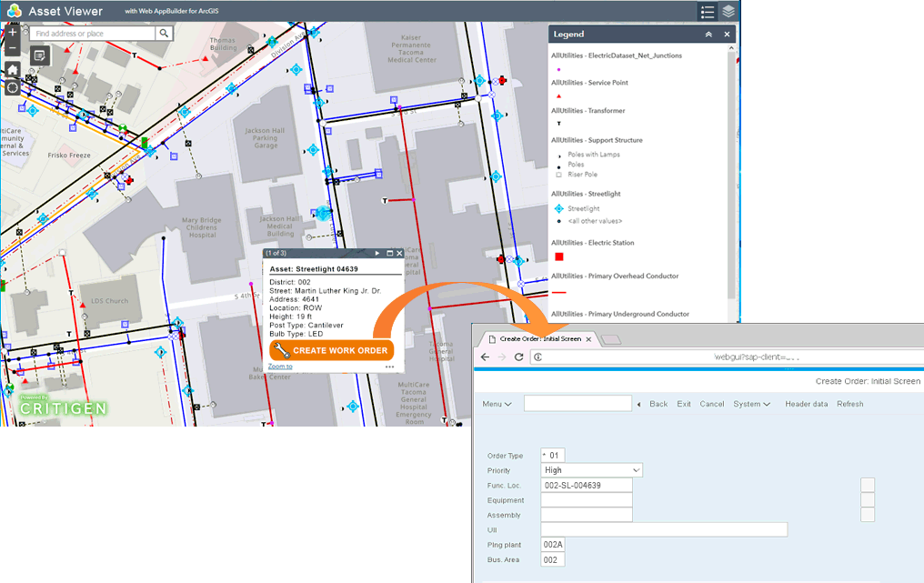The height and width of the screenshot is (583, 924).
Task: Click the square button right of Equipment row
Action: click(x=868, y=500)
